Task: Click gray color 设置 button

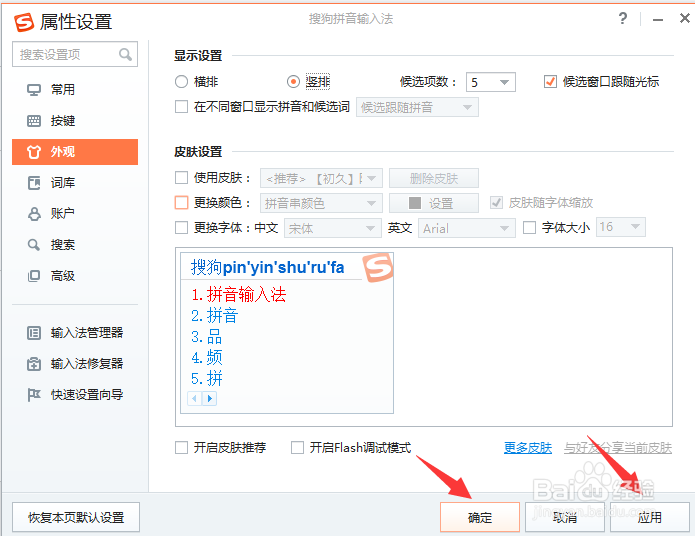Action: [x=434, y=203]
